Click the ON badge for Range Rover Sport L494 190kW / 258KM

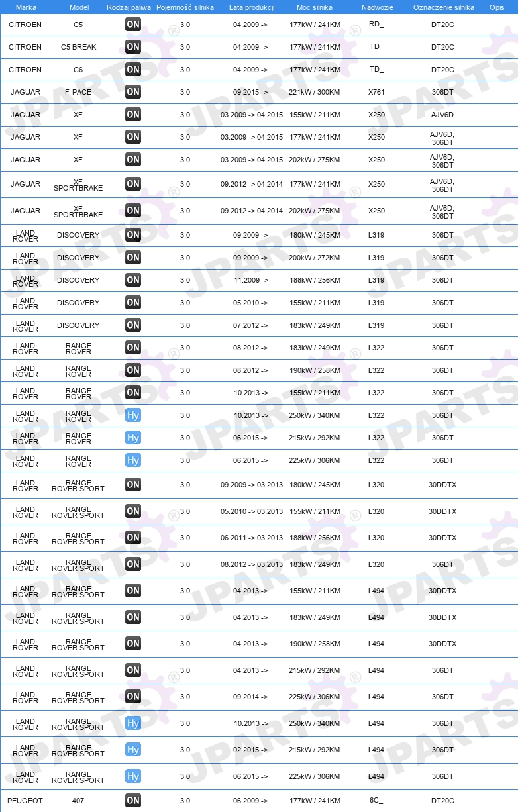click(133, 644)
